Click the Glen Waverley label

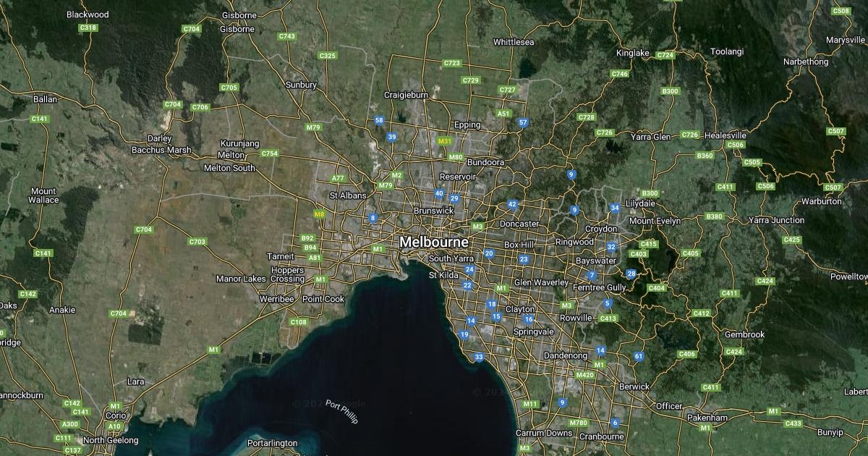[x=540, y=282]
